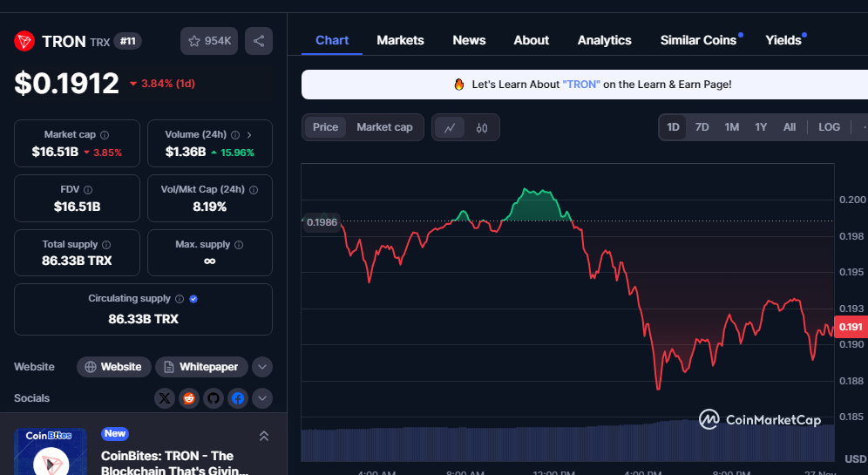
Task: Click the FDV info icon
Action: point(88,190)
